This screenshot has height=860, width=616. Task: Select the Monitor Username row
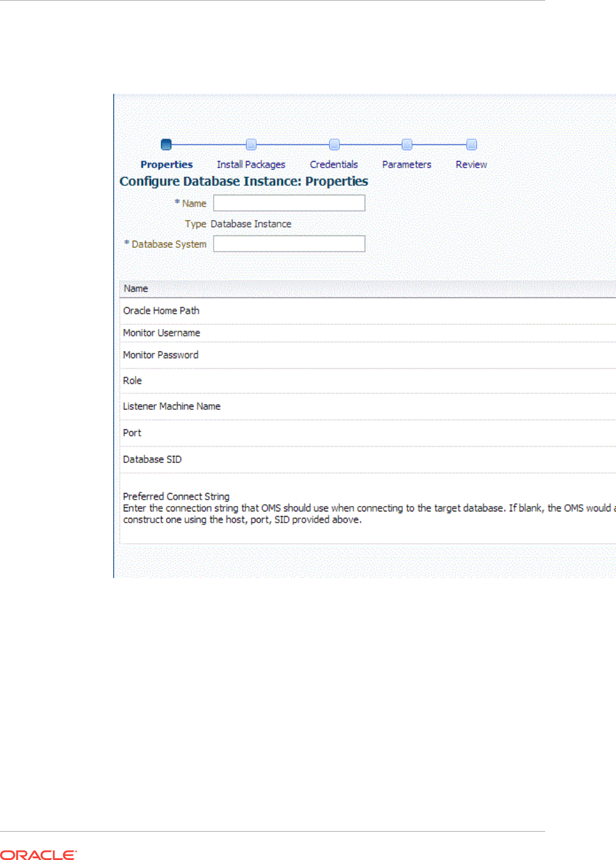click(368, 333)
